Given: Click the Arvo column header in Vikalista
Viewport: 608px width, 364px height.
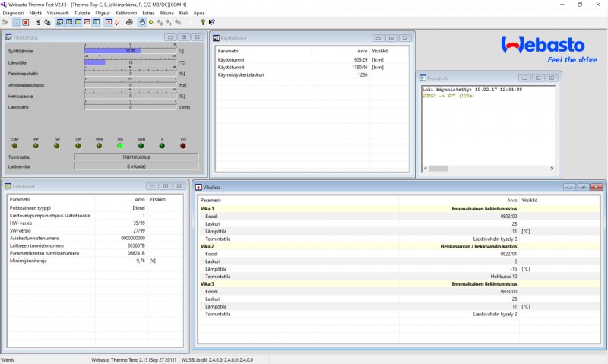Looking at the screenshot, I should click(x=511, y=200).
